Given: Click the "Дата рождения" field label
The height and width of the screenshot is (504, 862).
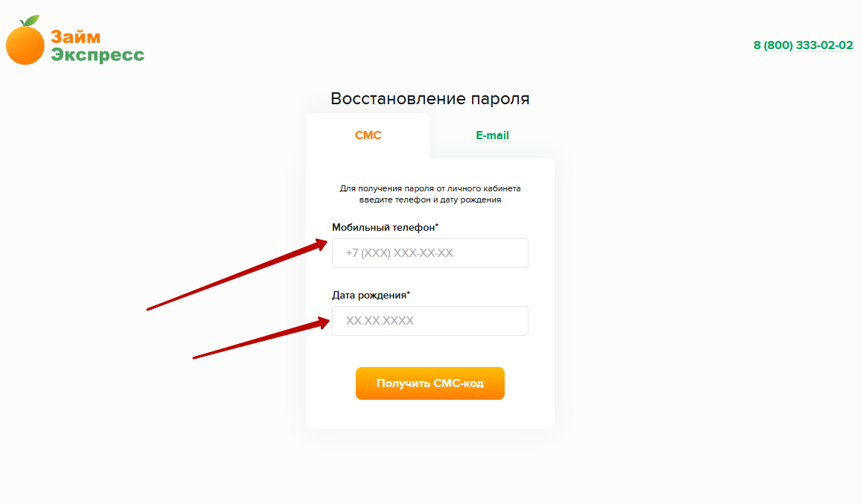Looking at the screenshot, I should coord(369,295).
